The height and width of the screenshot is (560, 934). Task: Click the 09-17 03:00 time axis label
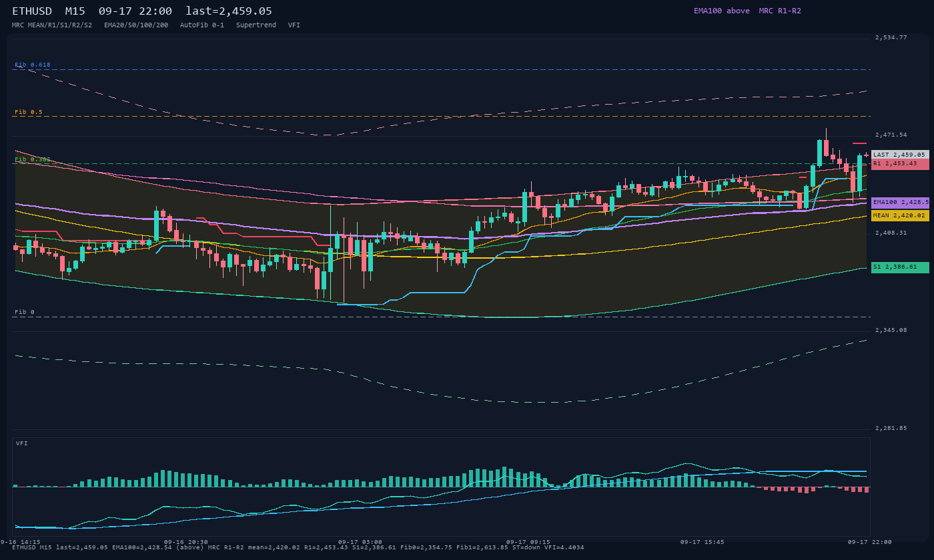360,542
